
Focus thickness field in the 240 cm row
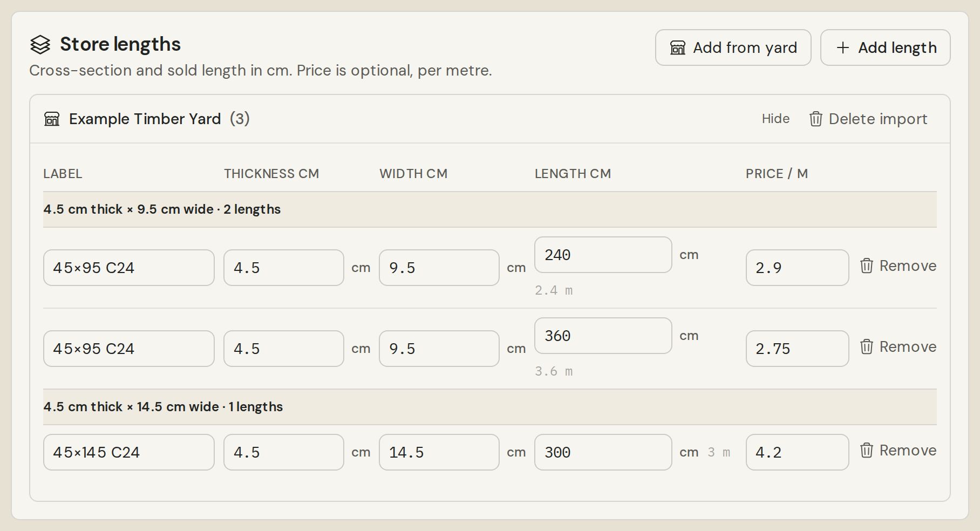284,268
